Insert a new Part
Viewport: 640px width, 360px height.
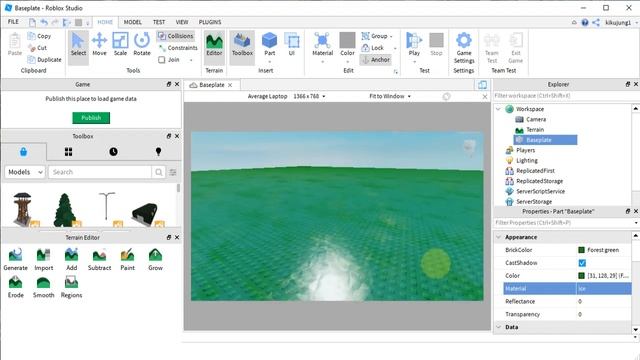click(x=269, y=44)
